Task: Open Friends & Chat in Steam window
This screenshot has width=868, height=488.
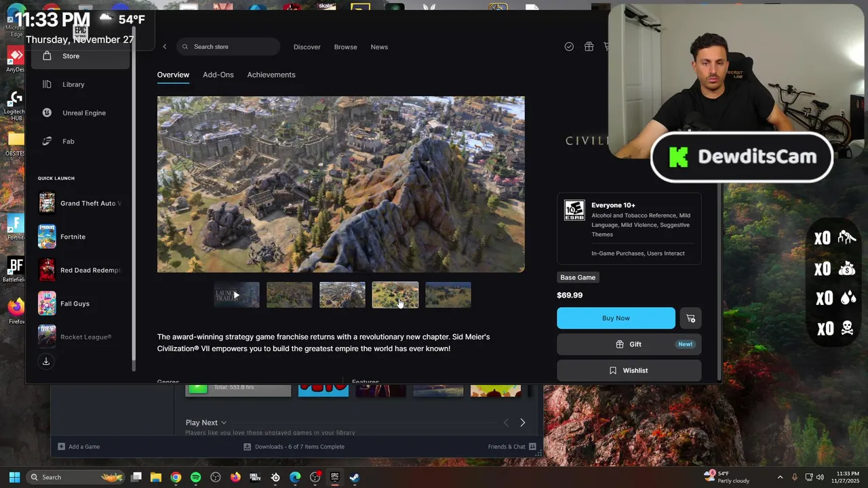Action: pyautogui.click(x=512, y=447)
